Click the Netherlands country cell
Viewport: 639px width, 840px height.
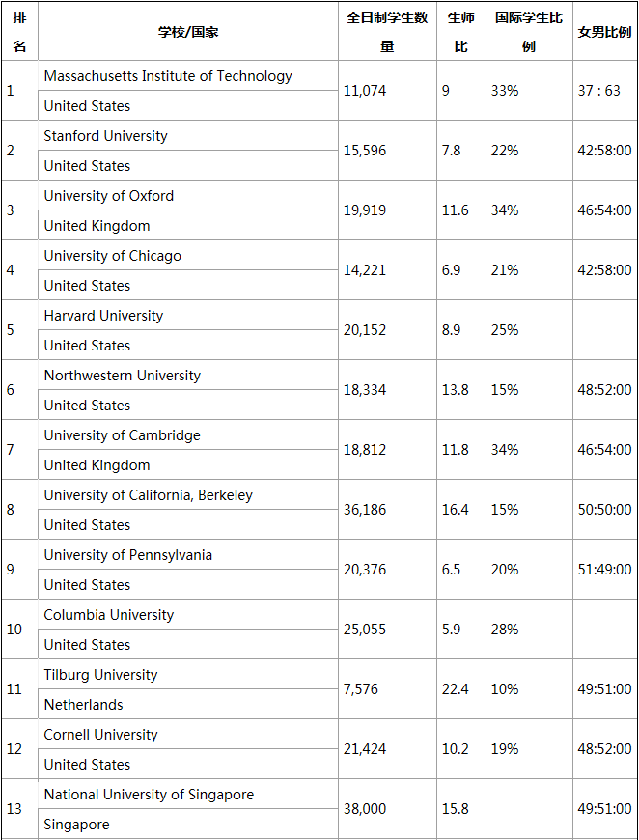(x=84, y=705)
